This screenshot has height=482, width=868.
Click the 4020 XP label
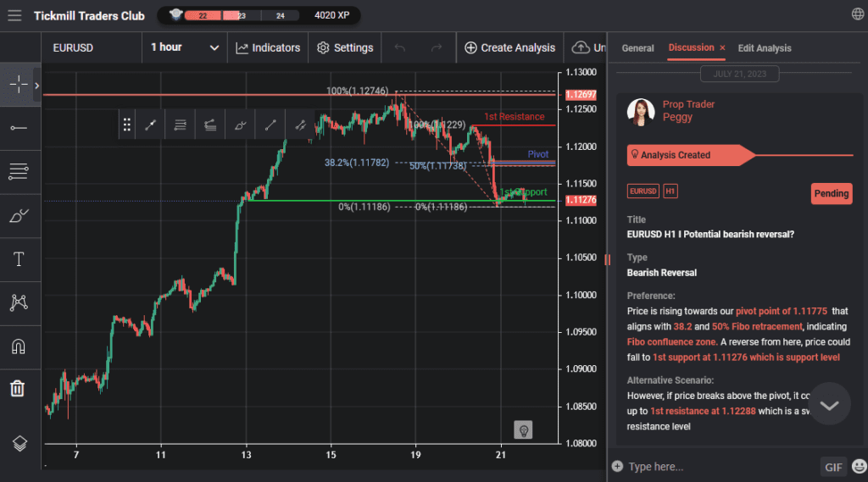(332, 15)
